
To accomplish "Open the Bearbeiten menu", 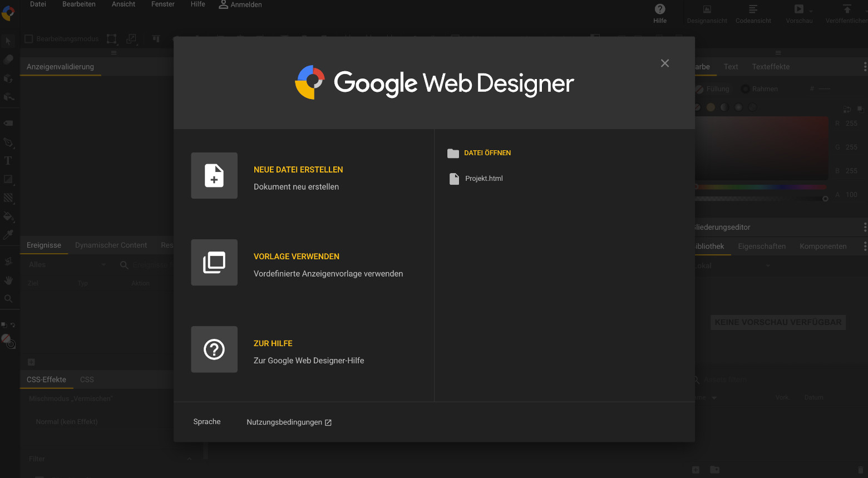I will [x=79, y=4].
